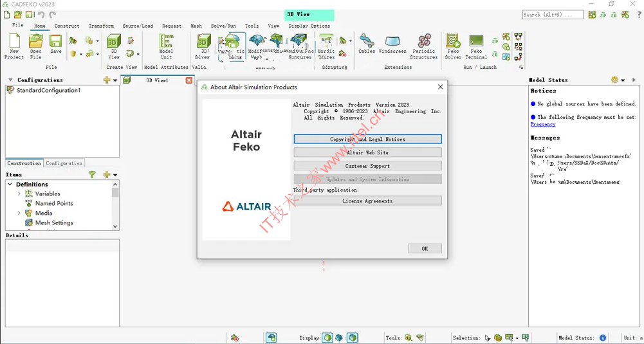Click the selection arrow tool in status bar
644x344 pixels.
click(487, 338)
